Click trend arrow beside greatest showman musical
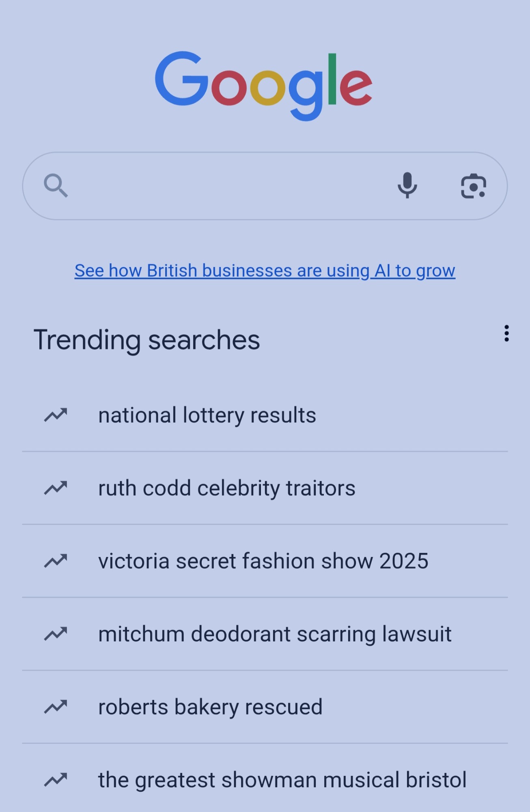530x812 pixels. (x=56, y=780)
